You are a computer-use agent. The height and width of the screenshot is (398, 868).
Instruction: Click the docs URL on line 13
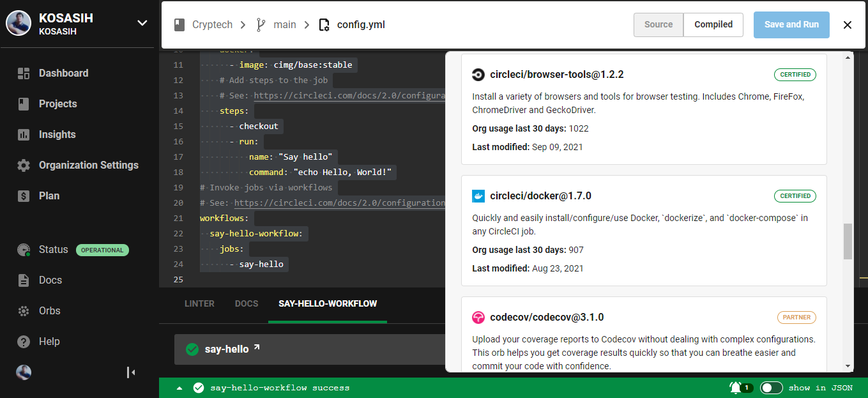tap(349, 96)
